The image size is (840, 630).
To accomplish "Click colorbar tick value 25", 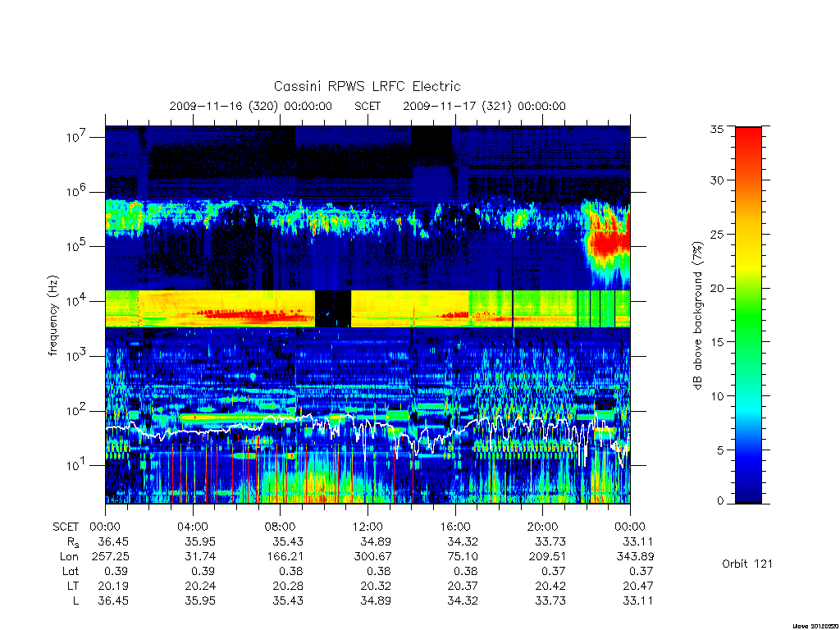I will pos(717,235).
